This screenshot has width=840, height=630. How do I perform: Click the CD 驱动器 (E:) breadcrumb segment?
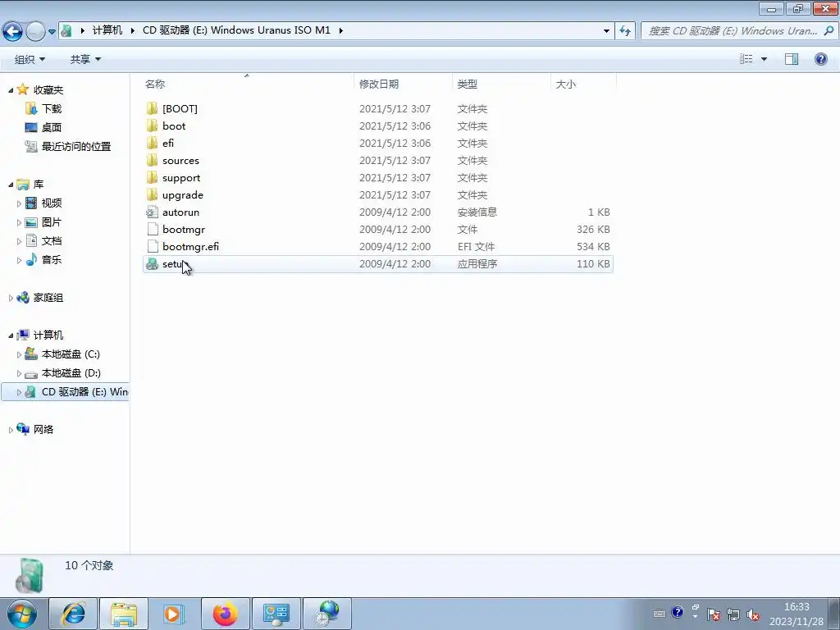[236, 30]
